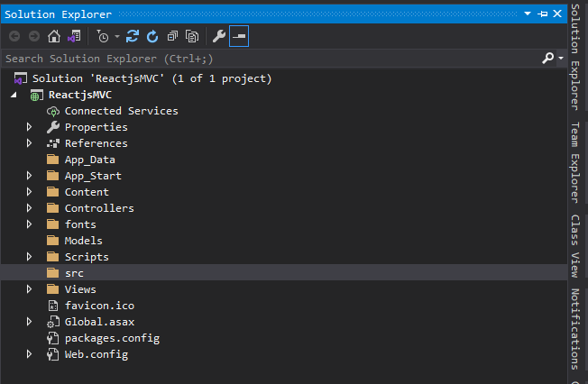Toggle auto-hide pin of Solution Explorer

click(543, 14)
